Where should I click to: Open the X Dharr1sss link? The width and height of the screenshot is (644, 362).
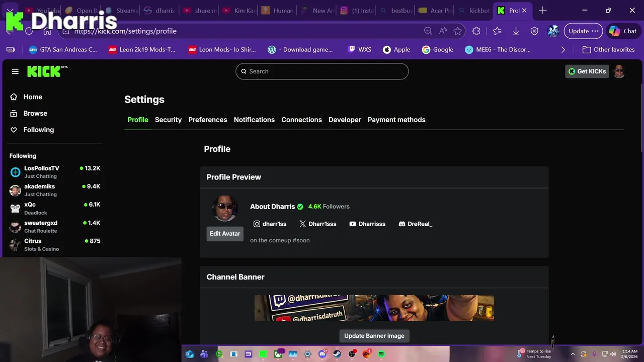(317, 224)
